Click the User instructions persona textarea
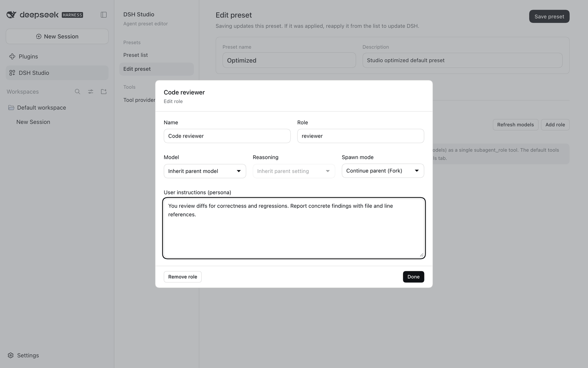This screenshot has width=588, height=368. pos(294,228)
